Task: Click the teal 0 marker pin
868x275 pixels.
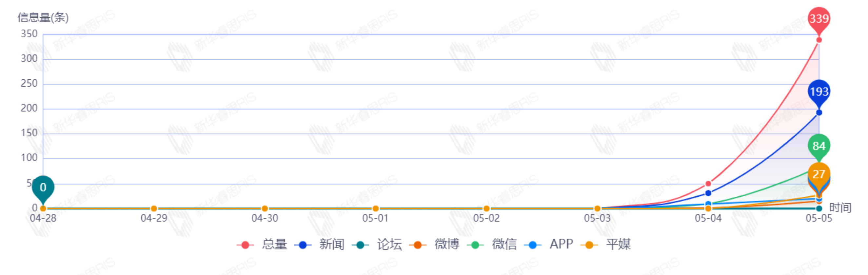Action: coord(43,187)
